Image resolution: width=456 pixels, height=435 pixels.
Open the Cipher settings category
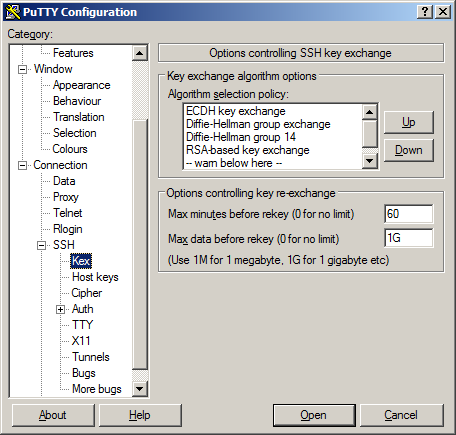[87, 293]
